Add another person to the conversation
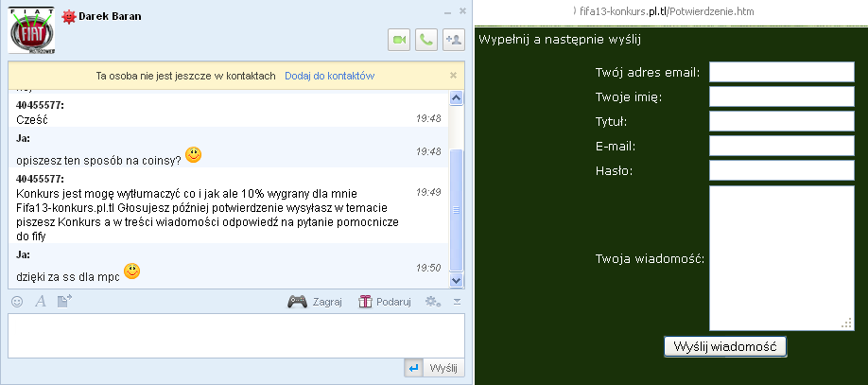The height and width of the screenshot is (385, 868). click(x=453, y=40)
